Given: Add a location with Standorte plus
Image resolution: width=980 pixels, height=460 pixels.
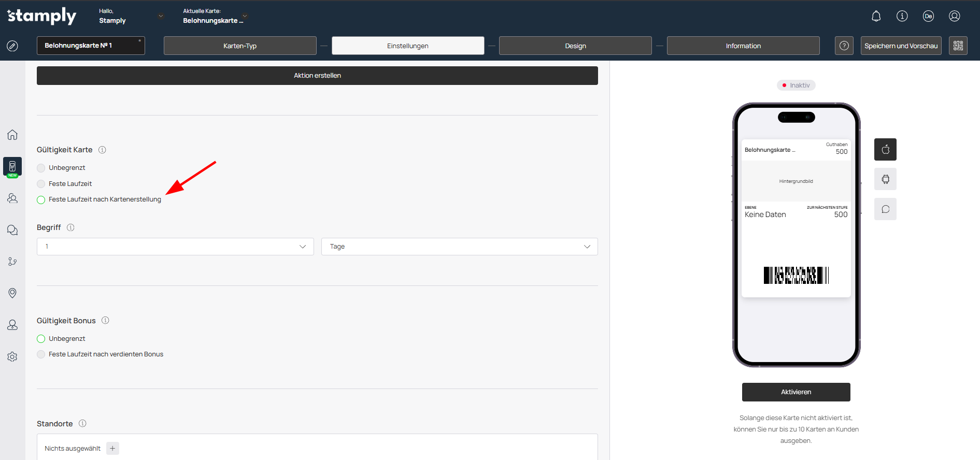Looking at the screenshot, I should click(112, 448).
